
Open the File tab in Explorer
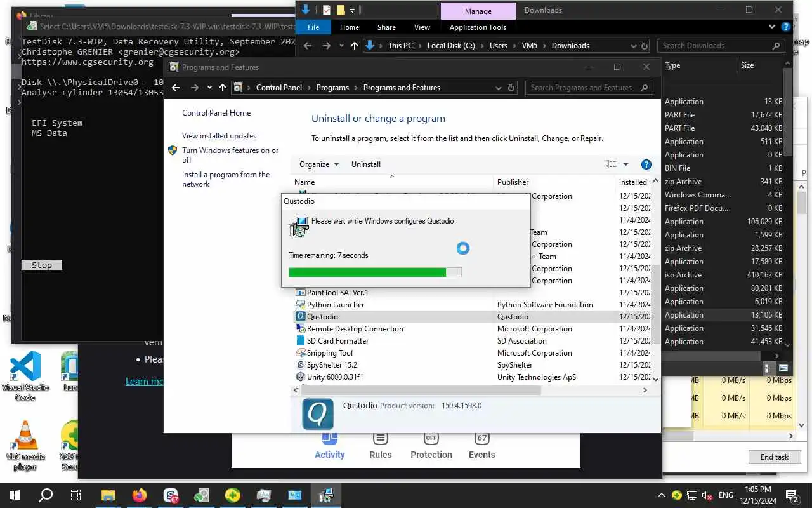click(313, 27)
